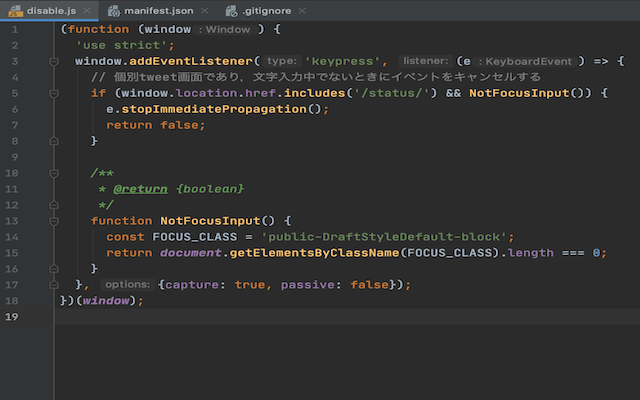Click line number 1 in the gutter

click(15, 29)
